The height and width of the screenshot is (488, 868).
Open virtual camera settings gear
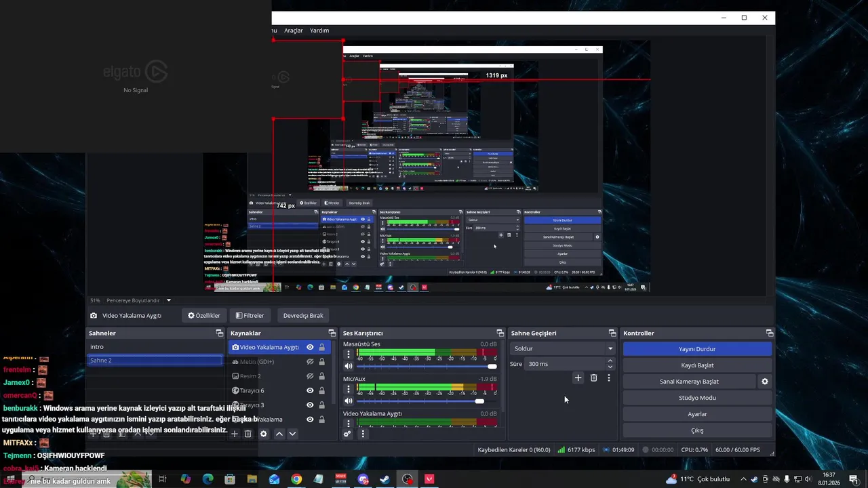(765, 382)
